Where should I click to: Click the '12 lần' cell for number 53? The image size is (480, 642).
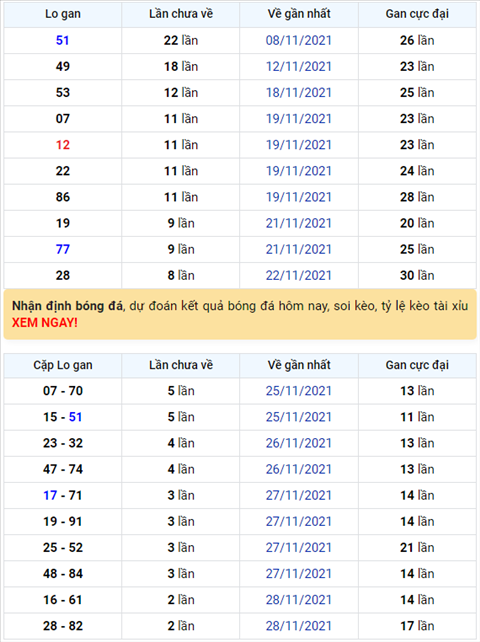181,93
